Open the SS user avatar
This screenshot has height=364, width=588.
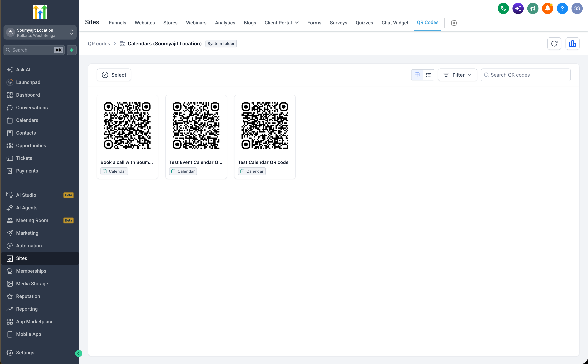(577, 9)
